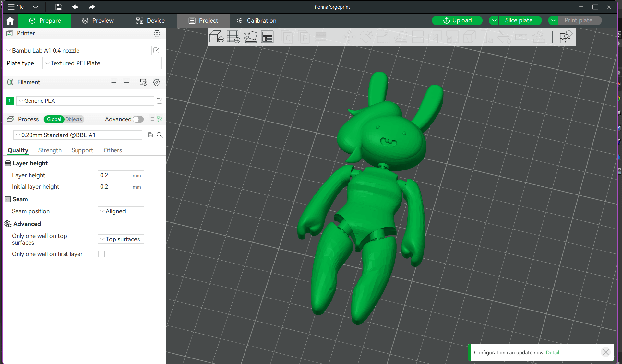This screenshot has width=622, height=364.
Task: Click the Add cube/model icon in toolbar
Action: (x=216, y=37)
